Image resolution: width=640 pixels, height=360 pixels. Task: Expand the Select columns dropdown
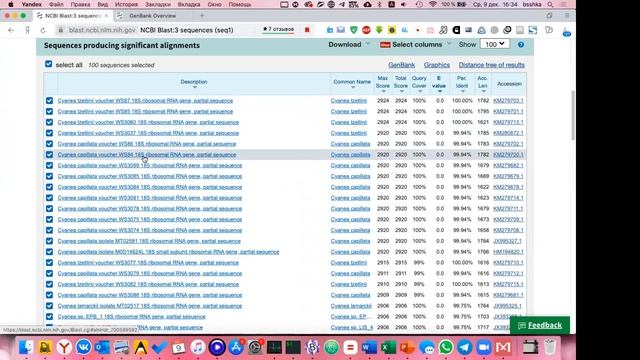click(x=415, y=44)
